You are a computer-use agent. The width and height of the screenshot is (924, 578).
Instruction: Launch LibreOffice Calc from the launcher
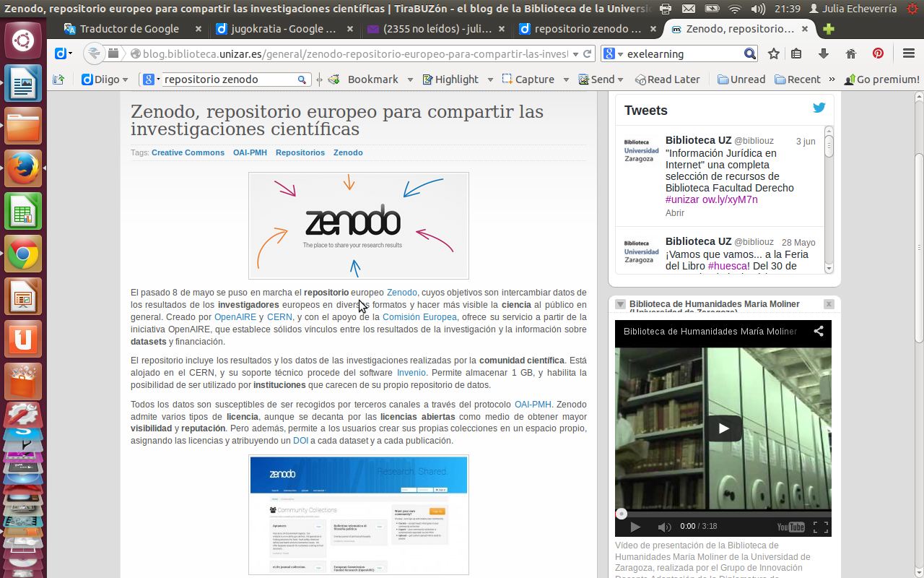point(23,212)
